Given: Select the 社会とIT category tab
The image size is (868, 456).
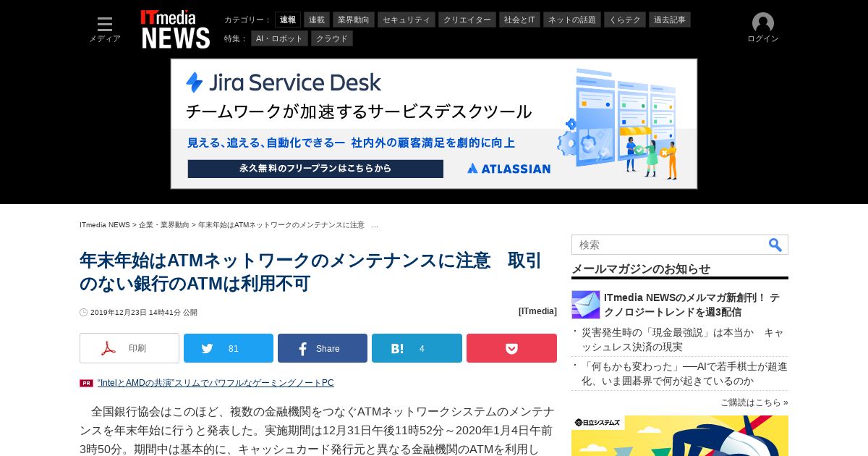Looking at the screenshot, I should coord(519,20).
